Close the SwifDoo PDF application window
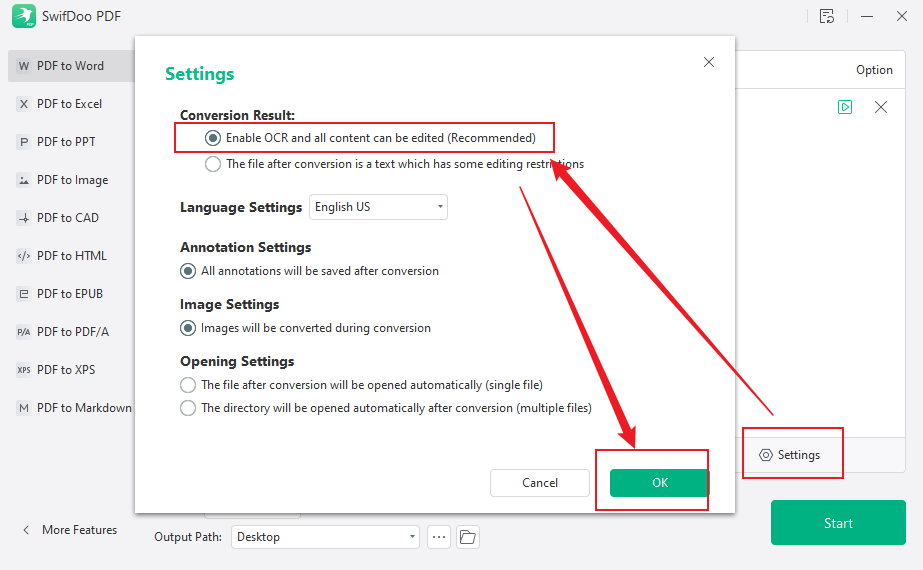923x570 pixels. [x=902, y=16]
